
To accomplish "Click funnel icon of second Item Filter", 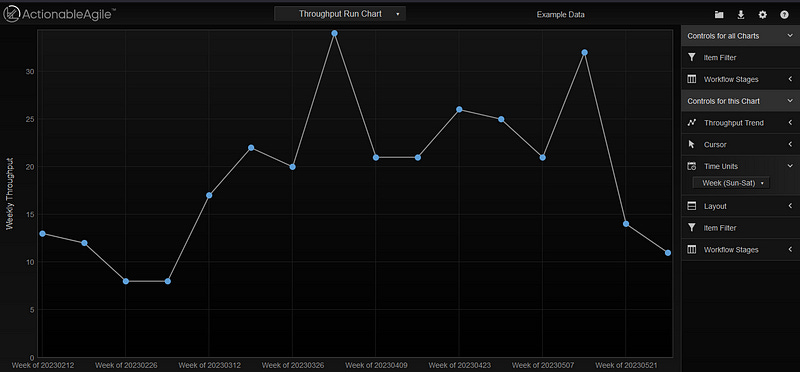I will point(691,228).
